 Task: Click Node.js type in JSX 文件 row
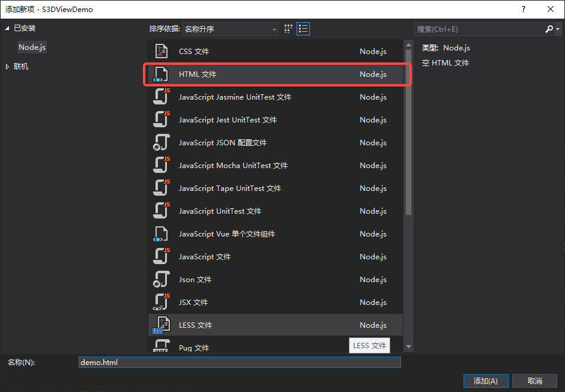pos(373,303)
